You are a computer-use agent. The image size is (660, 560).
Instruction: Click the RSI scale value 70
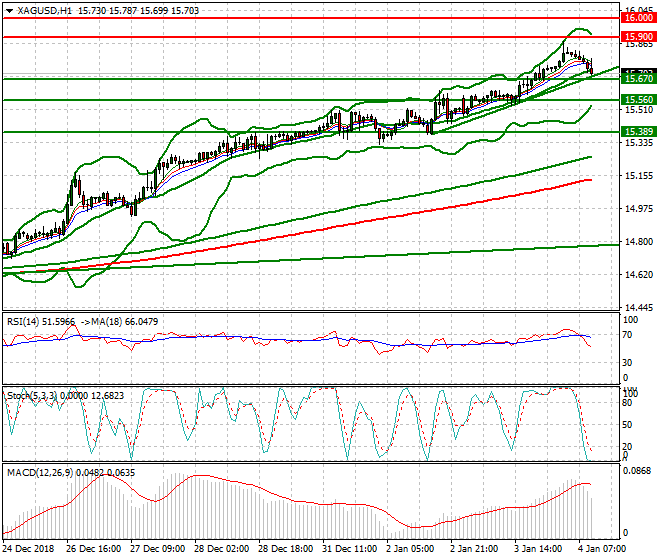pyautogui.click(x=627, y=335)
